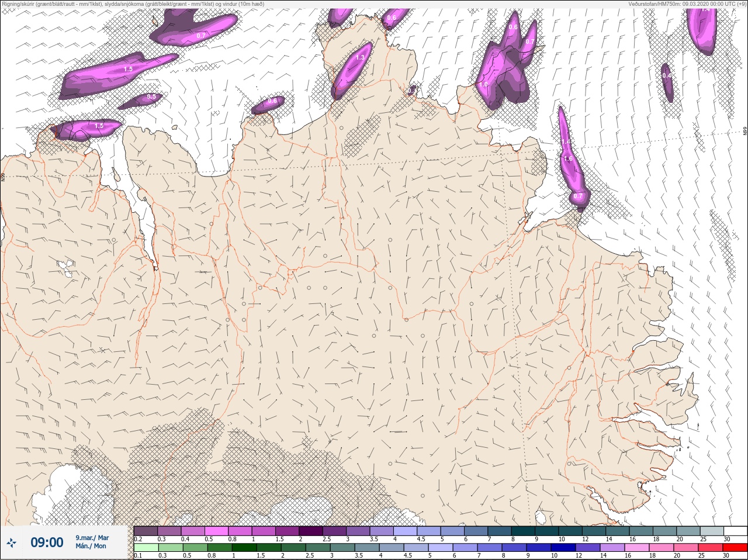Select the top-row bright pink swatch labeled 0.5
The image size is (748, 560).
(216, 531)
